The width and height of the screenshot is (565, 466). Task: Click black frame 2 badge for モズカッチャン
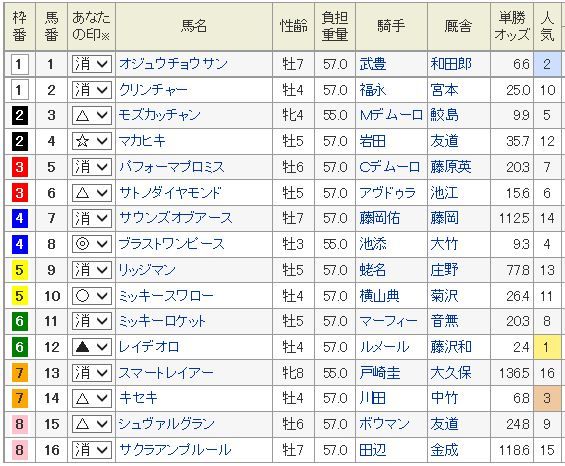point(19,115)
